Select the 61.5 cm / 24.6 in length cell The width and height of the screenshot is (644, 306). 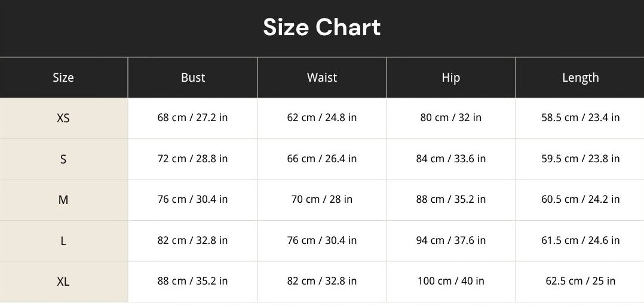(x=580, y=240)
